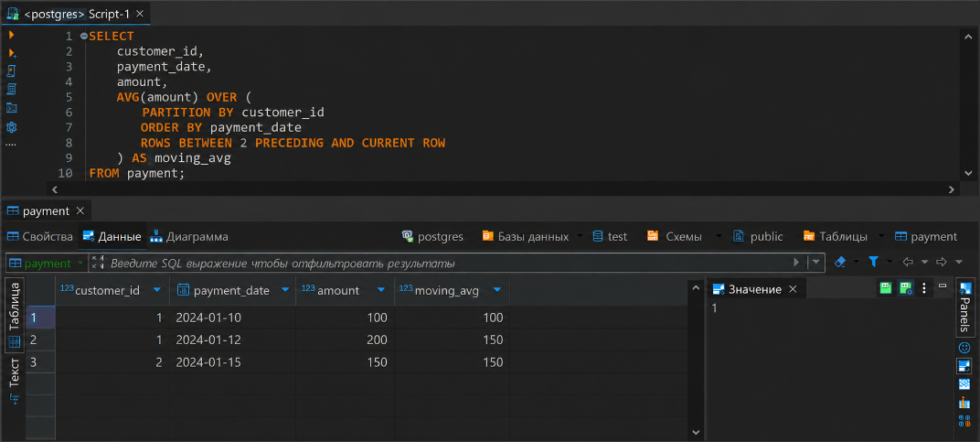The width and height of the screenshot is (980, 442).
Task: Click the test database breadcrumb
Action: tap(610, 237)
